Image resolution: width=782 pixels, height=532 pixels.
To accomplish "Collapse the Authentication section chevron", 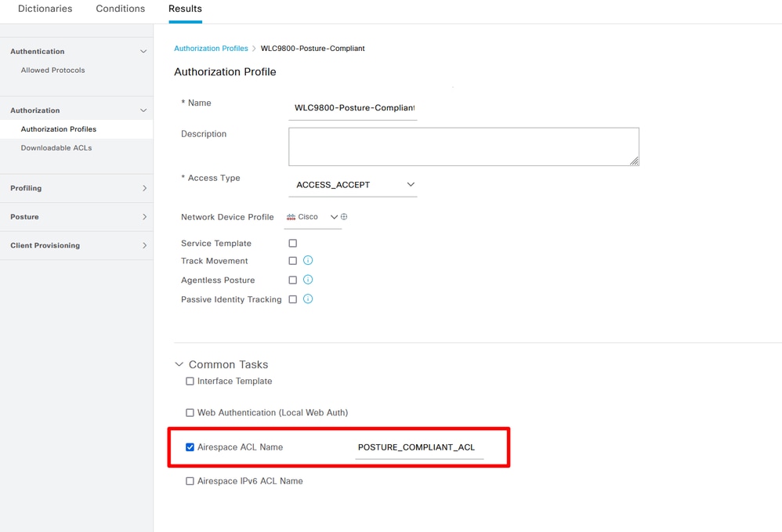I will tap(143, 52).
